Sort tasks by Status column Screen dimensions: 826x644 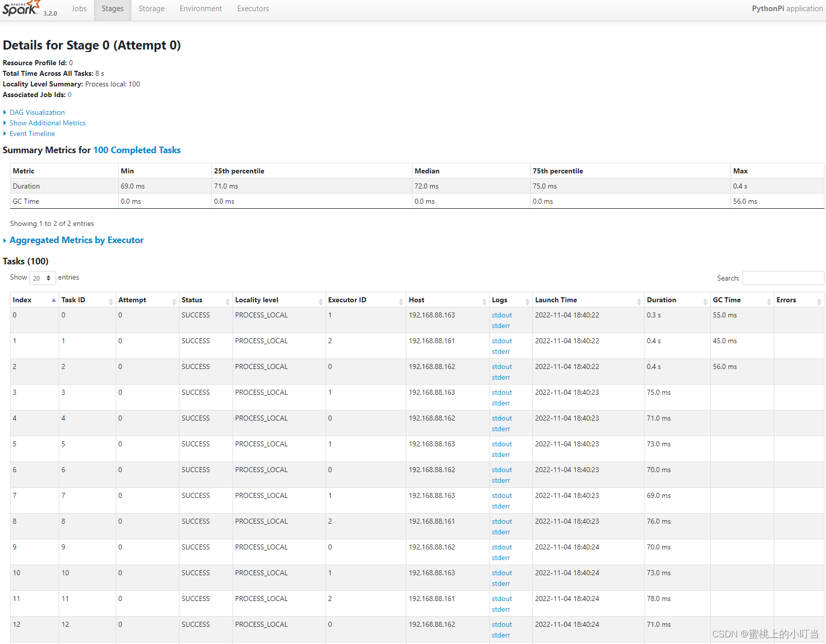[x=206, y=300]
